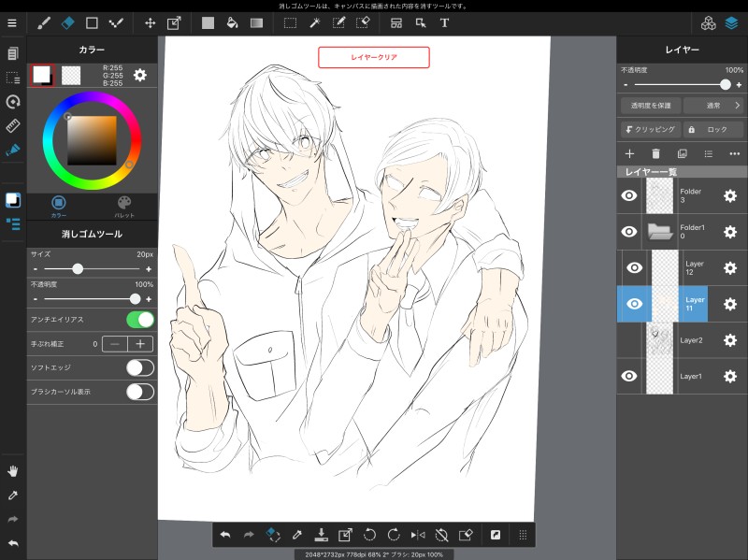Delete layer with trash icon

(x=656, y=153)
